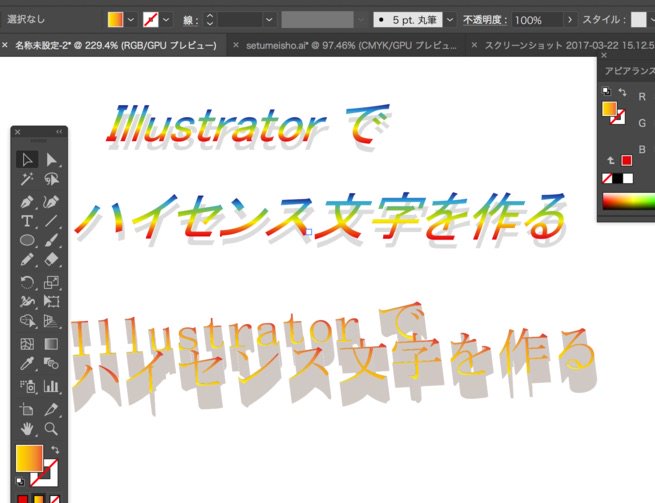Click the Color panel gradient fill swatch

[609, 109]
